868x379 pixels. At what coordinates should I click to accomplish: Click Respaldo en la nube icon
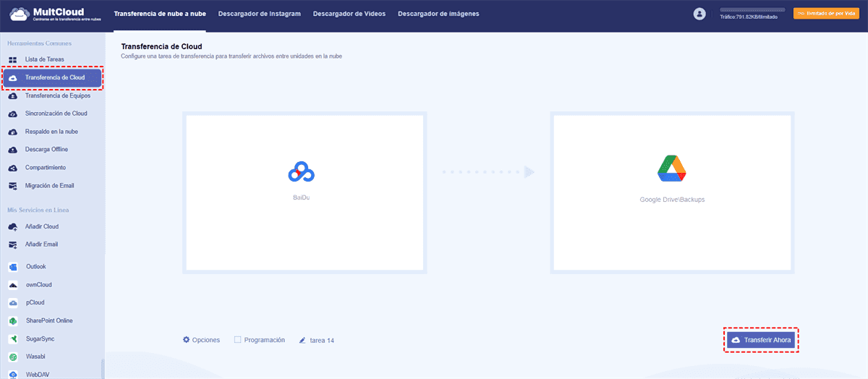click(13, 132)
